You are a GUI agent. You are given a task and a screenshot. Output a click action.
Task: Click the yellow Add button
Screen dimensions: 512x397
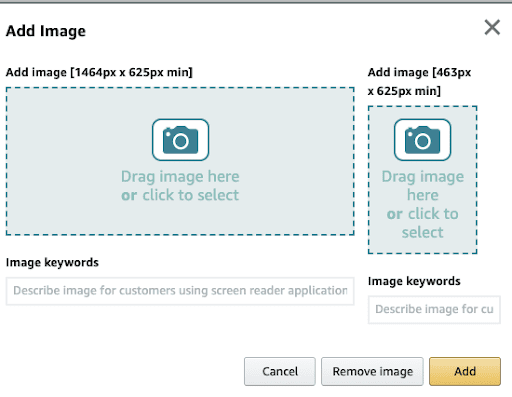[465, 371]
